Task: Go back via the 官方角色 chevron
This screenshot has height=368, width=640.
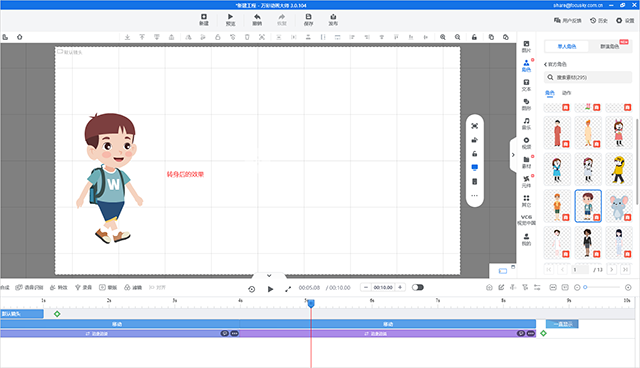Action: point(545,64)
